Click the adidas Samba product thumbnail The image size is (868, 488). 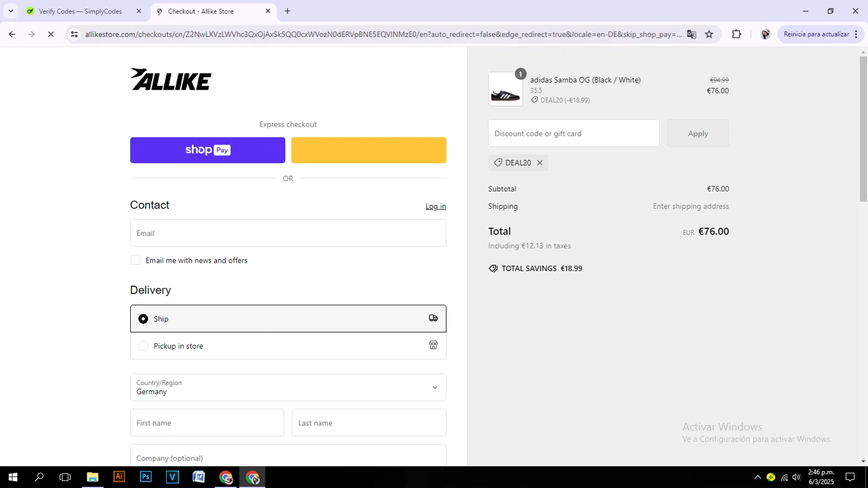pos(505,89)
